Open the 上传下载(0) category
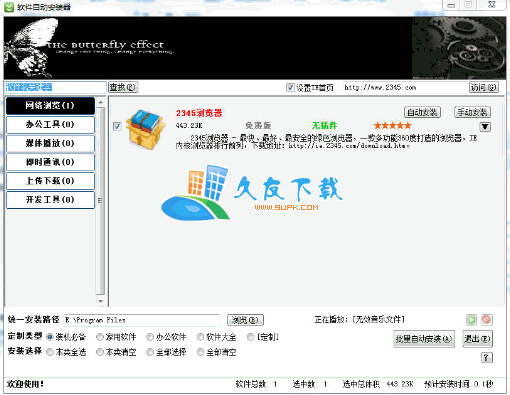The width and height of the screenshot is (510, 395). click(x=50, y=181)
